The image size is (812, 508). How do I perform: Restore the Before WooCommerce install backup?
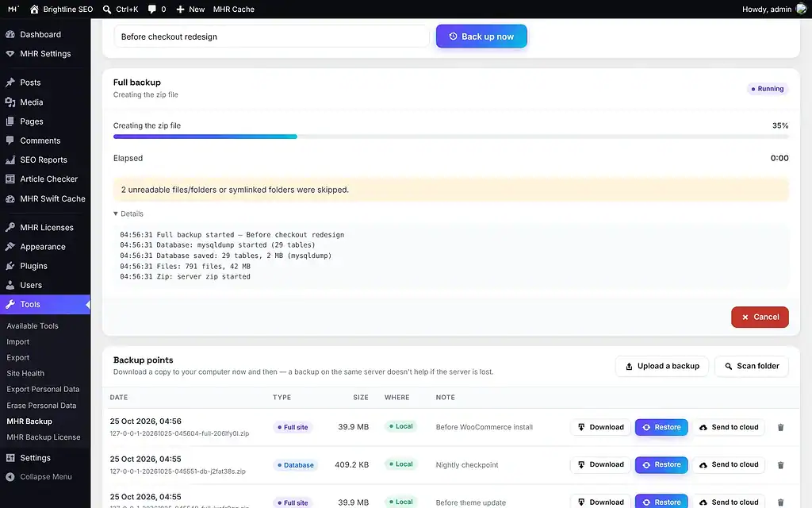661,427
